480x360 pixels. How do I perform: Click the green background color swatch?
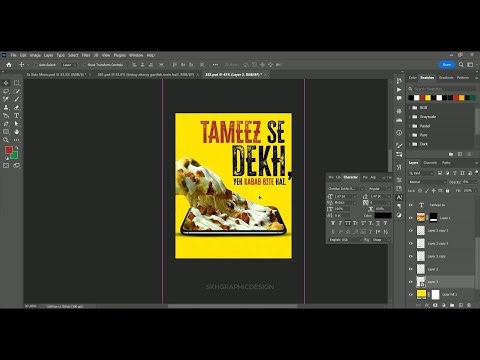coord(15,156)
